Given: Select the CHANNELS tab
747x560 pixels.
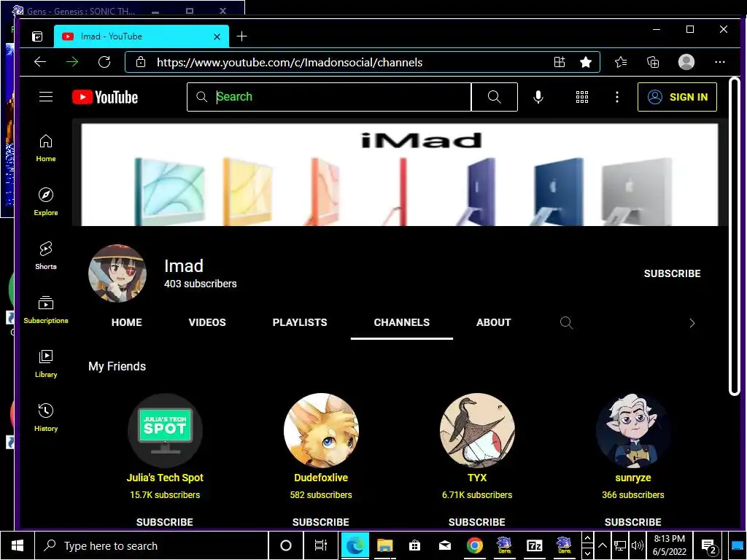Looking at the screenshot, I should (402, 322).
